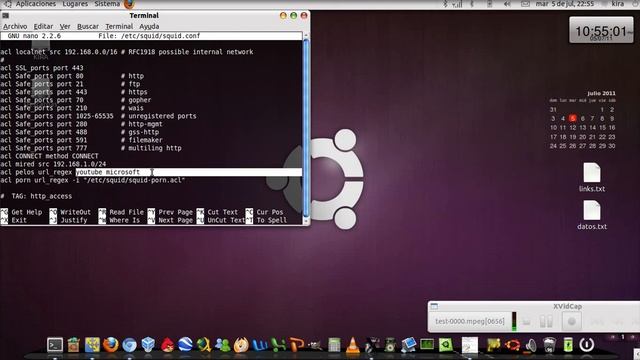Click the 'acl CONNECT method CONNECT' line
This screenshot has height=360, width=640.
click(49, 156)
